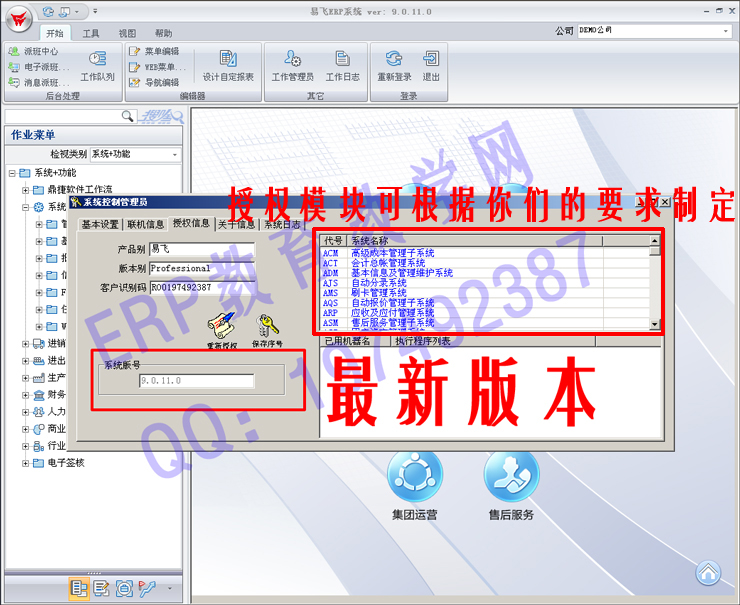The image size is (740, 605).
Task: Open the 检视类别 view type dropdown
Action: tap(175, 154)
